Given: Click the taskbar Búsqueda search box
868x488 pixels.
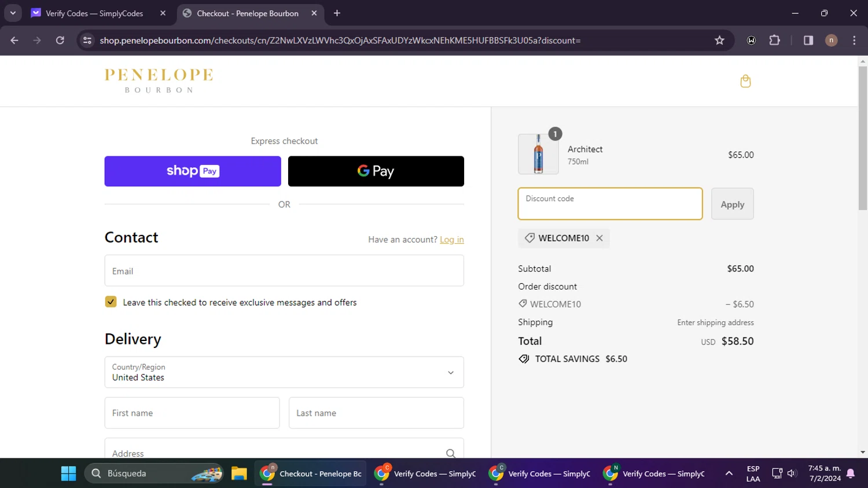Looking at the screenshot, I should click(155, 474).
